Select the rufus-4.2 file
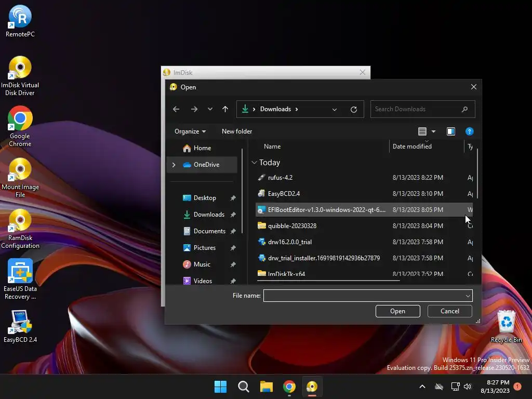This screenshot has width=532, height=399. pos(364,178)
